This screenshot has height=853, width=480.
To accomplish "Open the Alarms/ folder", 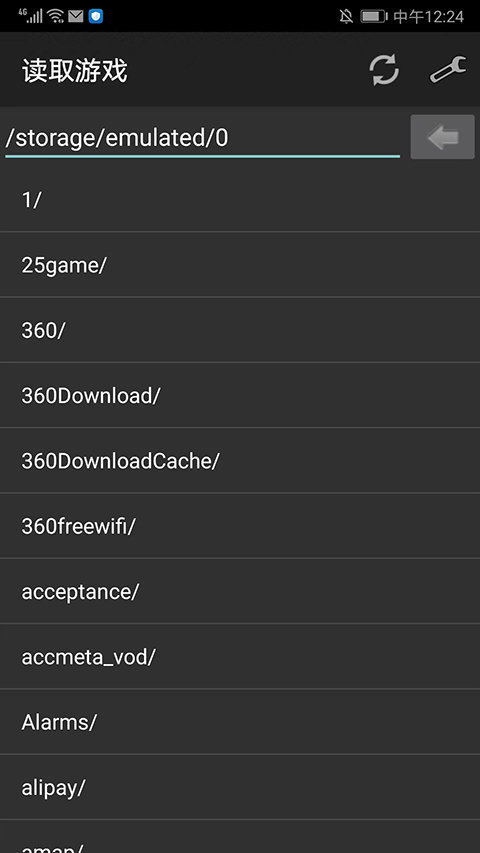I will tap(240, 722).
